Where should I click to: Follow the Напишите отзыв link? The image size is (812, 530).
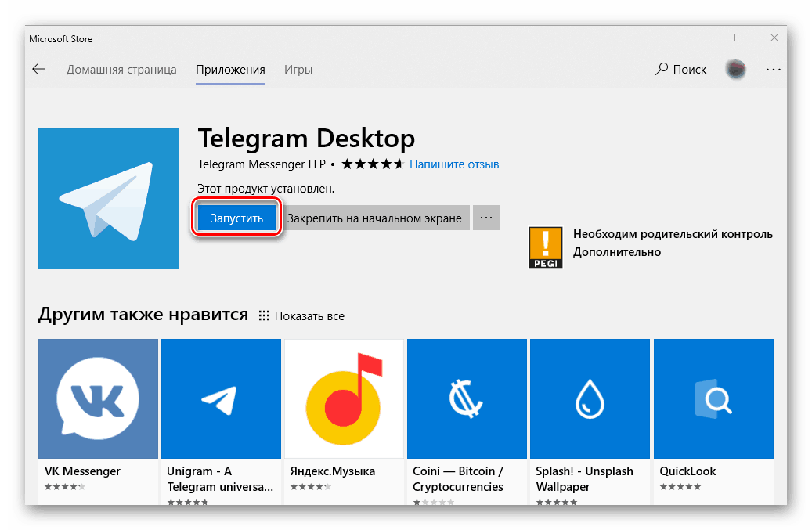(454, 164)
